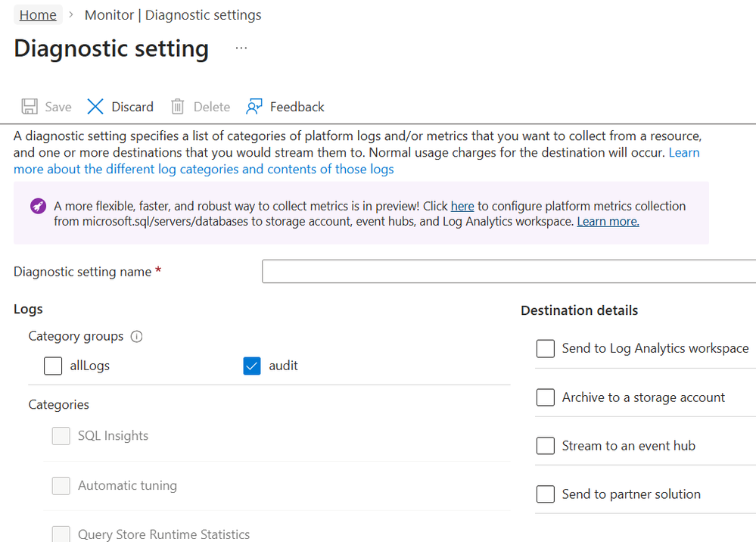Click the Save disk icon
Viewport: 756px width, 542px height.
(30, 107)
